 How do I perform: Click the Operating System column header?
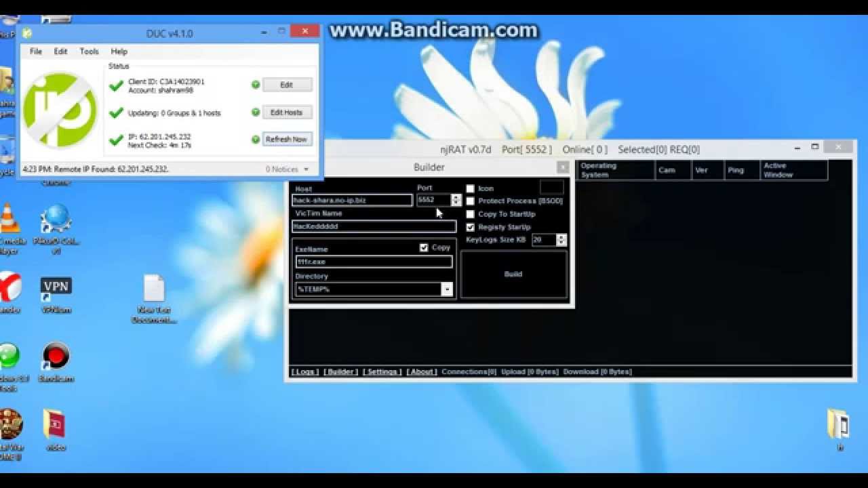coord(616,170)
